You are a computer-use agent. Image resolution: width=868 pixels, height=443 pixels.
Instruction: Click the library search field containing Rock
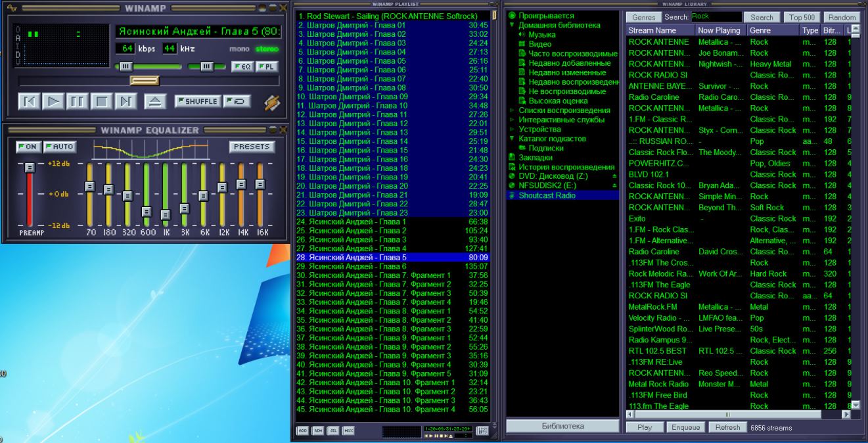tap(716, 17)
